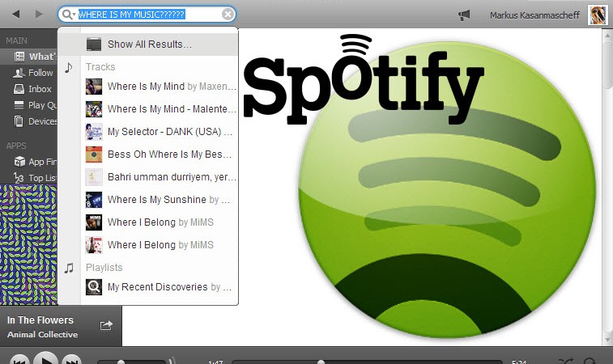613x364 pixels.
Task: Open the user avatar picture
Action: 598,15
